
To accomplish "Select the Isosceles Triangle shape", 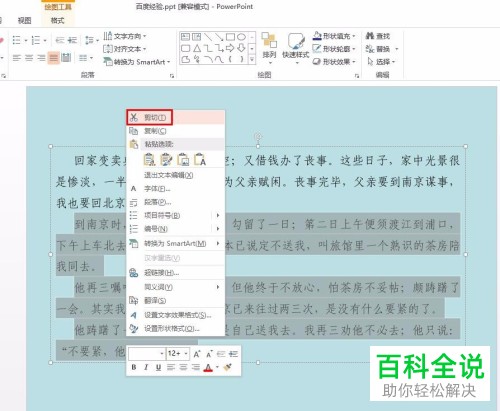I will (x=197, y=48).
